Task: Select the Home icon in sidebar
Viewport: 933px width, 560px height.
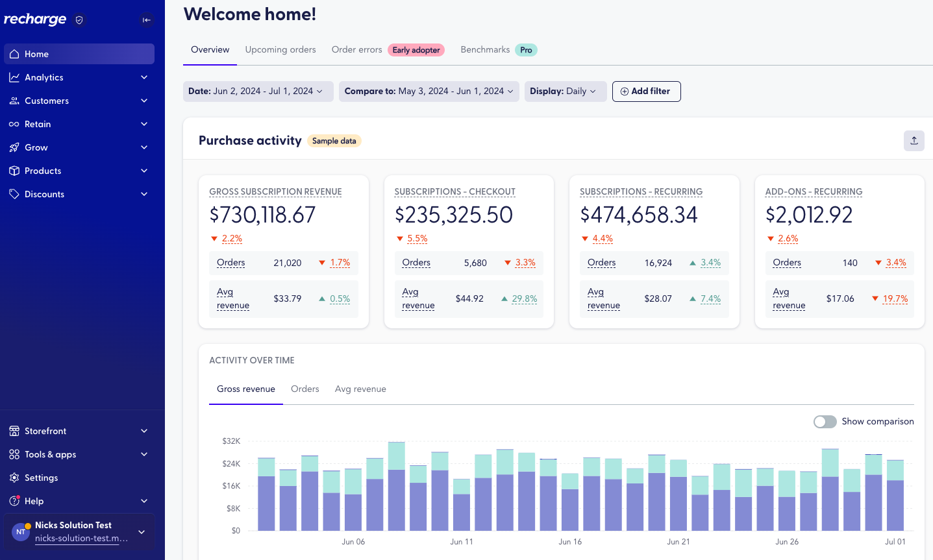Action: coord(14,54)
